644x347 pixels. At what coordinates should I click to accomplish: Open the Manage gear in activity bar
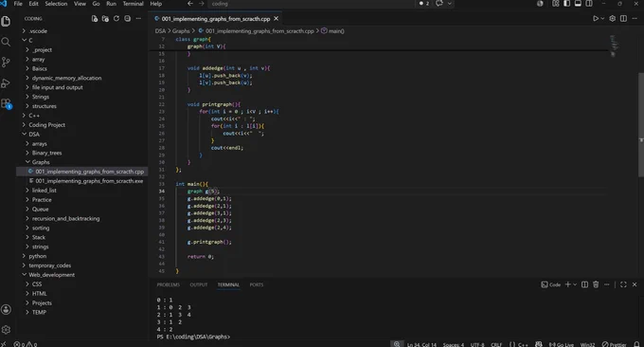tap(6, 329)
